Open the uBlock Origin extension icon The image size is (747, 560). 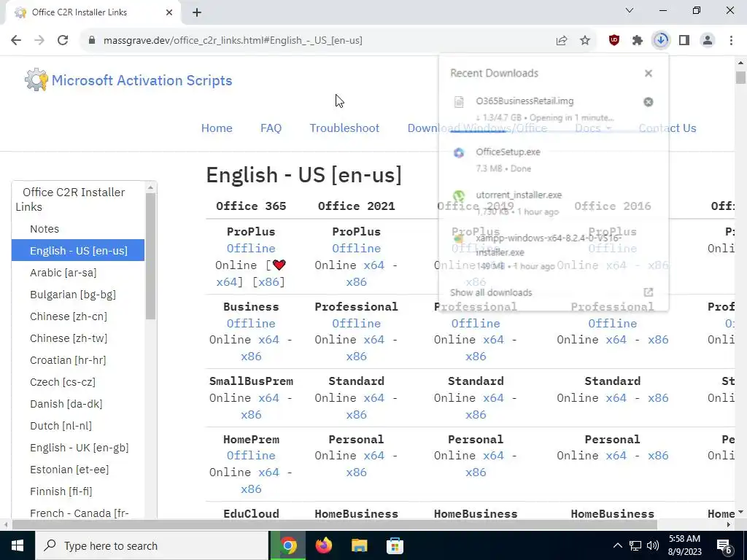[x=614, y=41]
